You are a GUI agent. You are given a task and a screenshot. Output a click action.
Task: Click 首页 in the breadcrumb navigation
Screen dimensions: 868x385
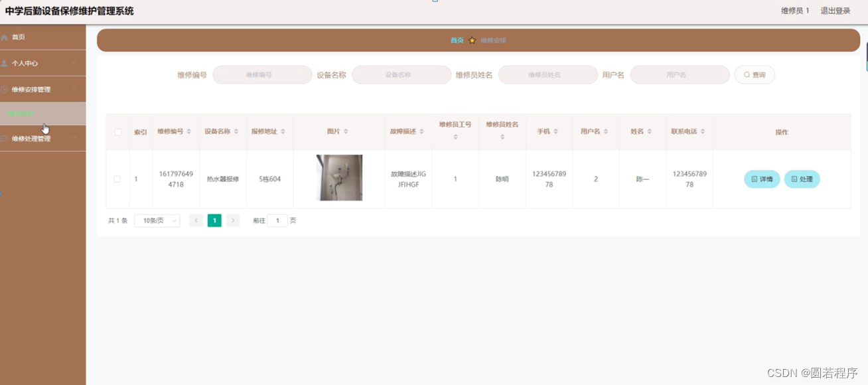pos(456,40)
